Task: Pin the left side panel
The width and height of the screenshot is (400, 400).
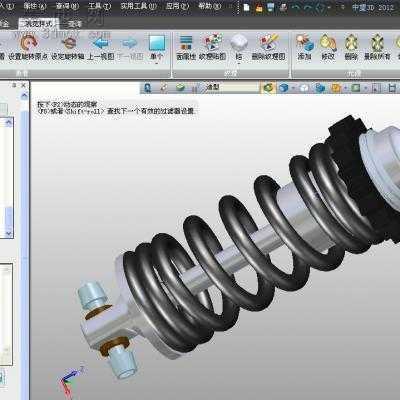Action: tap(14, 85)
